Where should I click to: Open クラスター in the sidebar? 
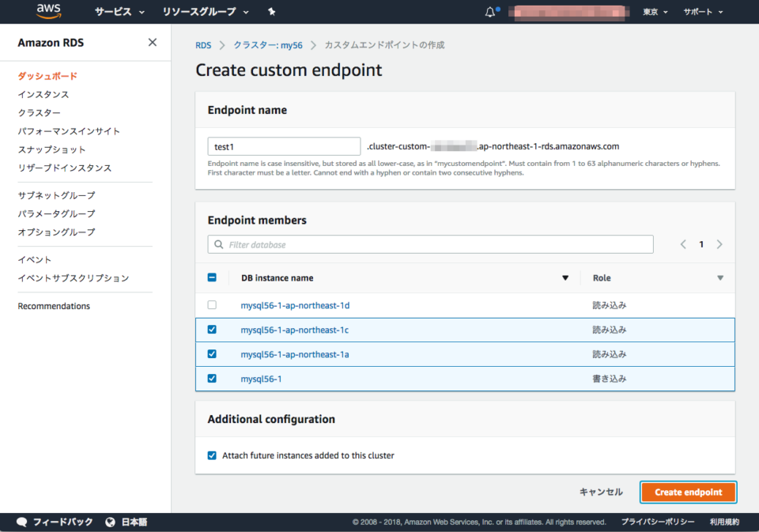[40, 113]
